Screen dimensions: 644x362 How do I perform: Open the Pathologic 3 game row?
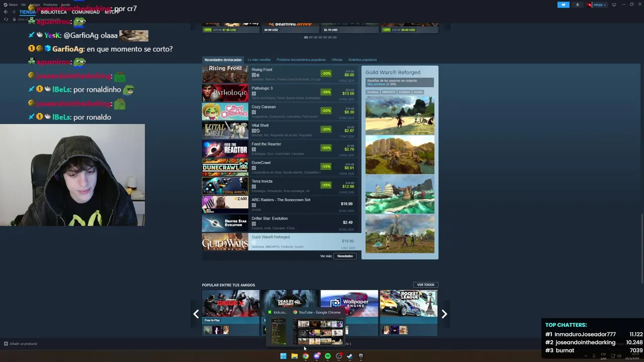coord(281,93)
